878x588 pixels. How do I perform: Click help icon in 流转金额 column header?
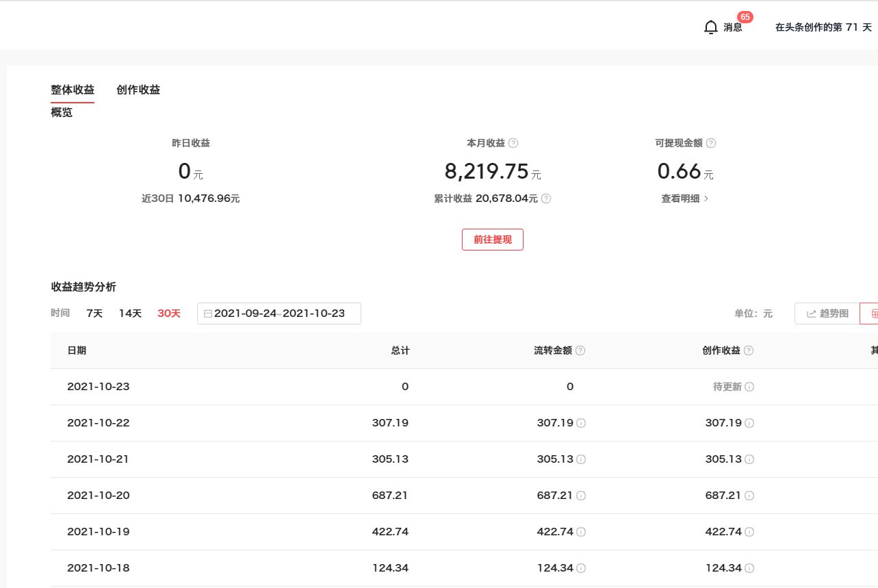(580, 350)
